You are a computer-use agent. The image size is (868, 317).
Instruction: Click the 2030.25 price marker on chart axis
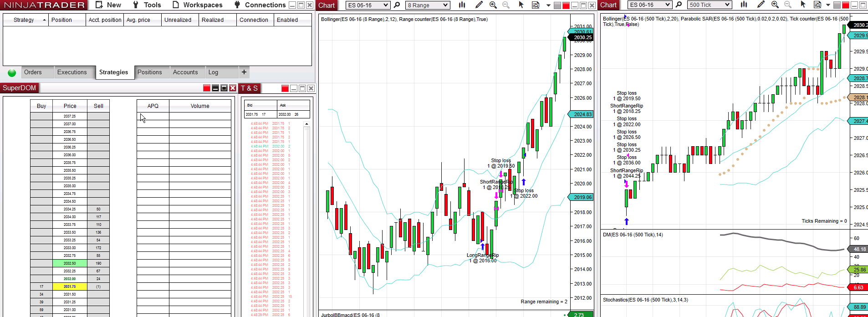click(x=581, y=37)
